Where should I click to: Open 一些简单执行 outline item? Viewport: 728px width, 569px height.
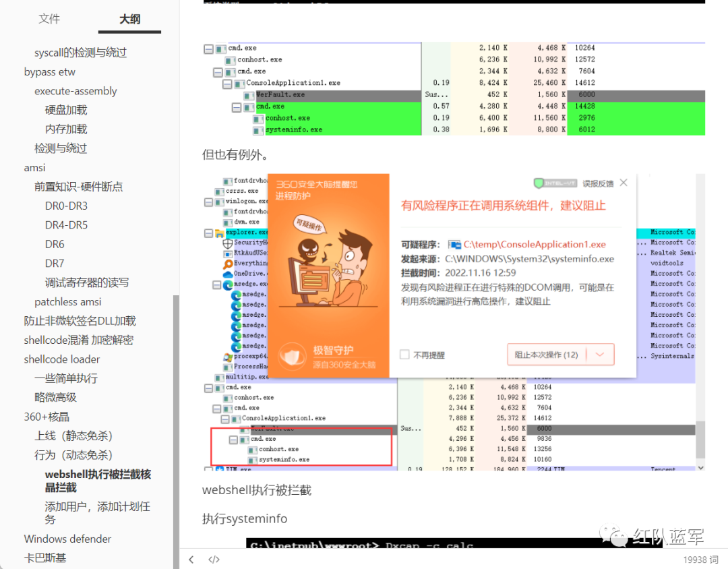click(x=66, y=378)
